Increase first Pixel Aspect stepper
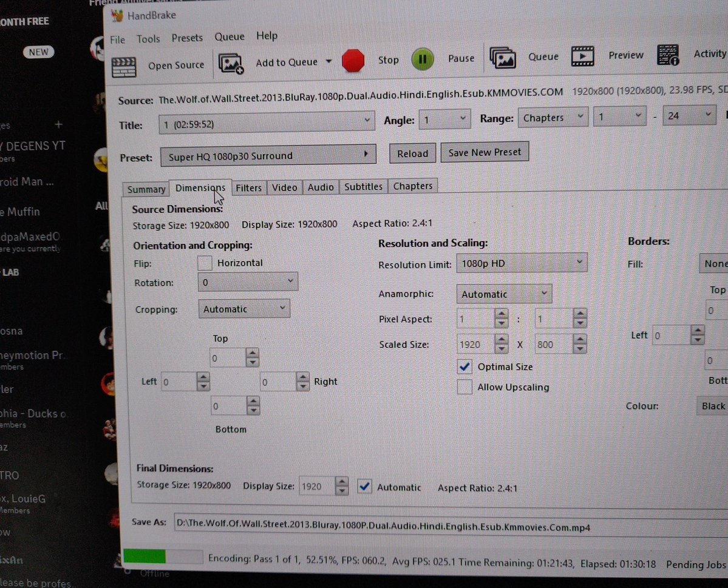Image resolution: width=728 pixels, height=588 pixels. pos(502,314)
